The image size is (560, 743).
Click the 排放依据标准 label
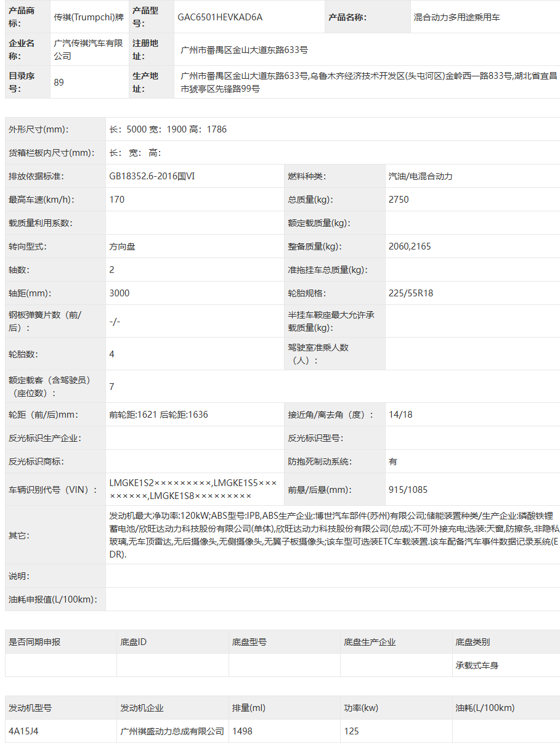point(36,176)
